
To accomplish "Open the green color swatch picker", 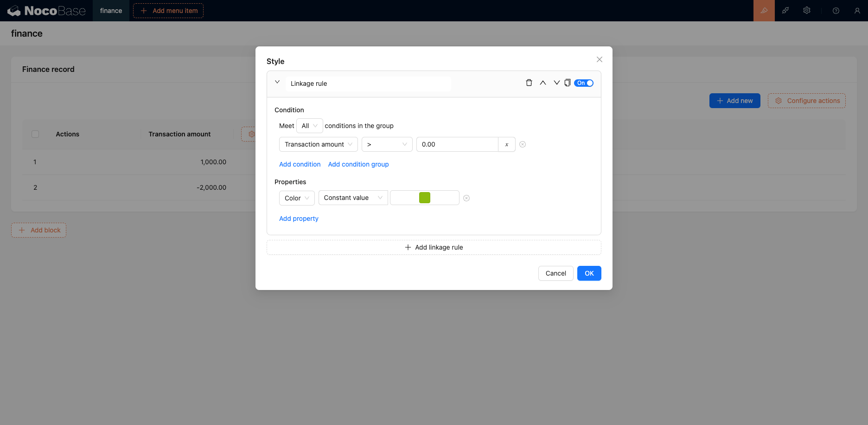I will 425,198.
